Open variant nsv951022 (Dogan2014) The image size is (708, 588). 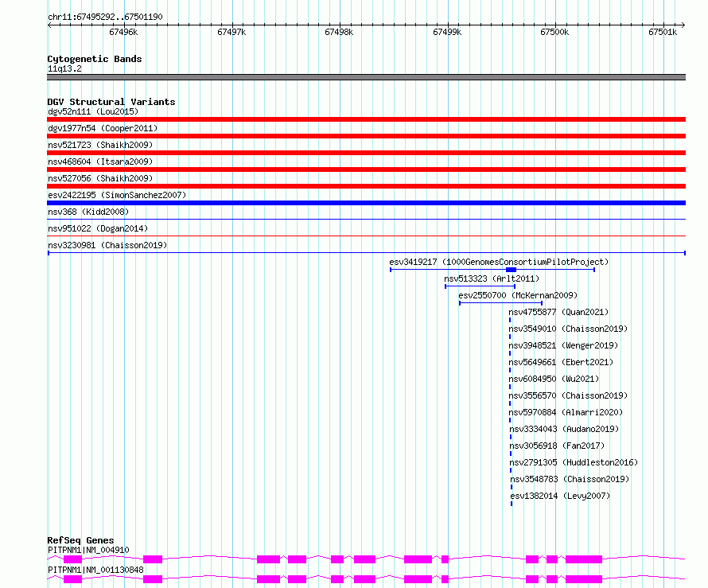pos(98,228)
